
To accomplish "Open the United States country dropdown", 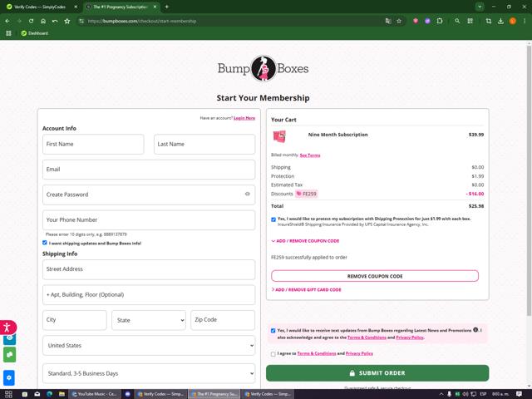I will click(x=149, y=346).
